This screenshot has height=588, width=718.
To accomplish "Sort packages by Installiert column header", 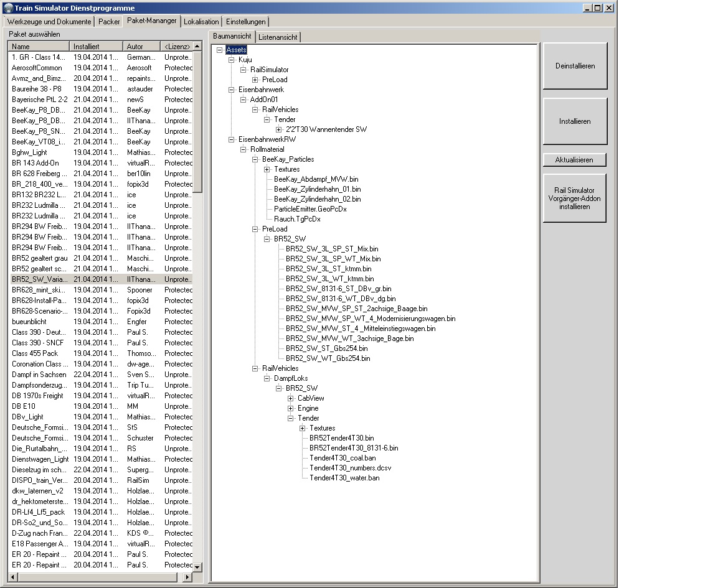I will coord(96,46).
